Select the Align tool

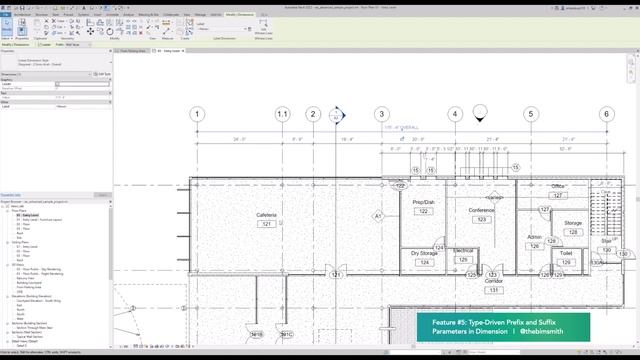[90, 22]
